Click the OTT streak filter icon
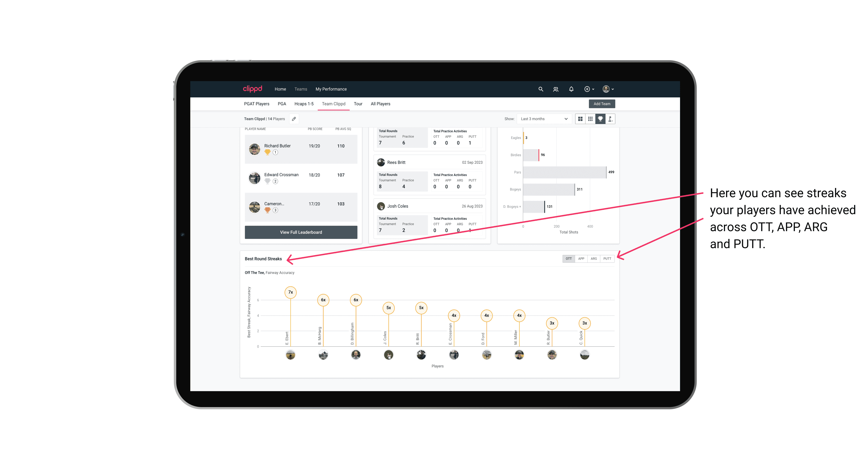This screenshot has width=868, height=467. pyautogui.click(x=568, y=258)
